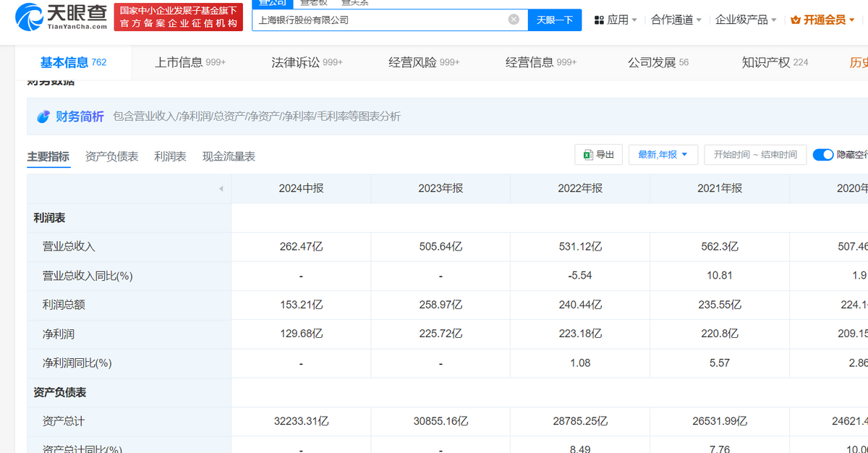Click the 505.64亿 revenue value
868x453 pixels.
tap(441, 247)
